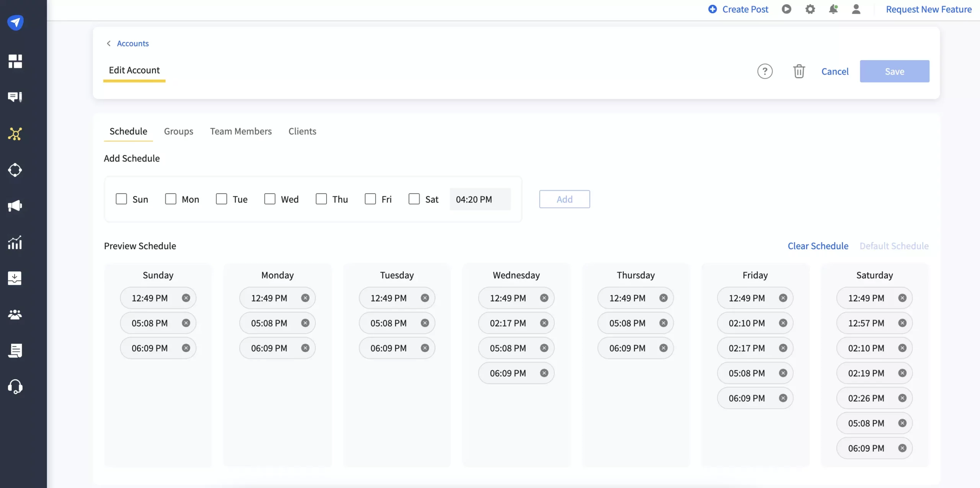
Task: Click the Default Schedule link
Action: click(894, 245)
